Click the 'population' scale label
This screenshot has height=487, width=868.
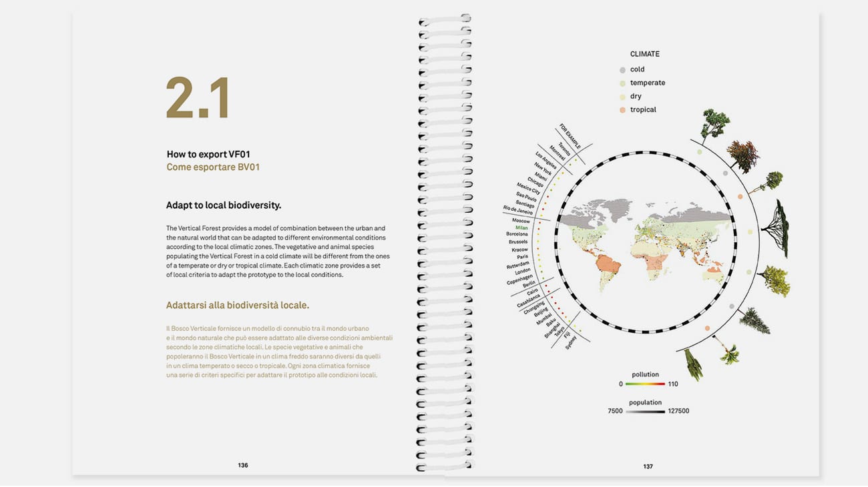pos(646,402)
